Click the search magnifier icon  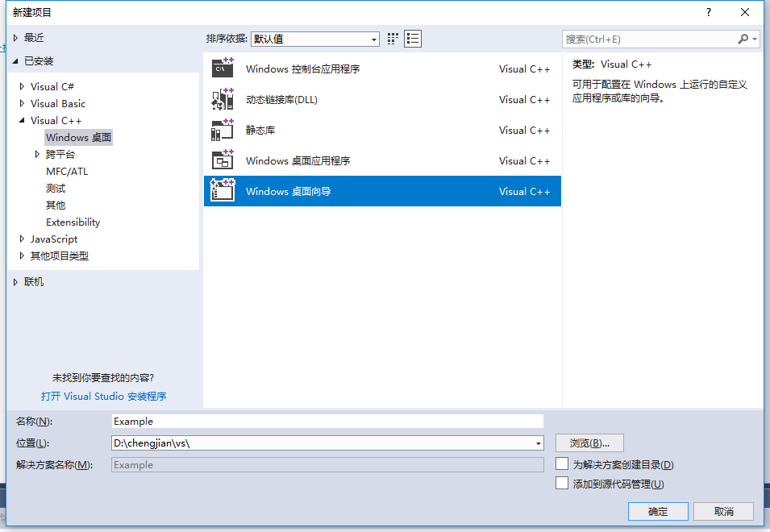[743, 39]
